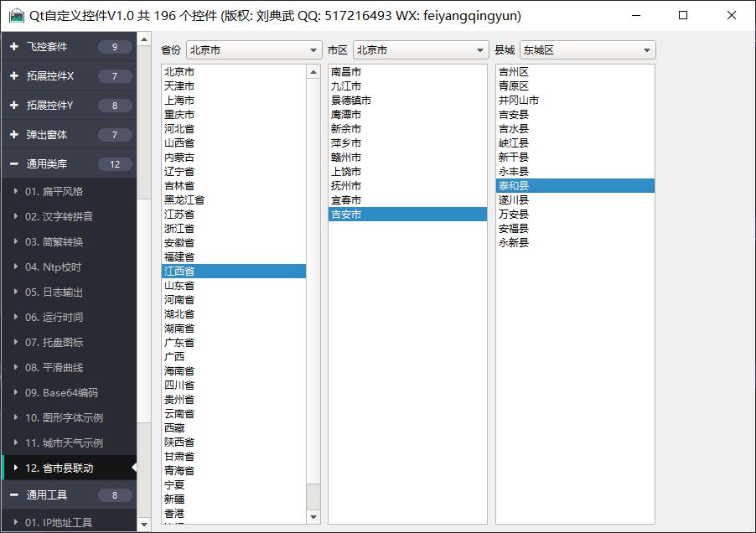
Task: Collapse the 通用类库 minus icon
Action: click(x=14, y=164)
